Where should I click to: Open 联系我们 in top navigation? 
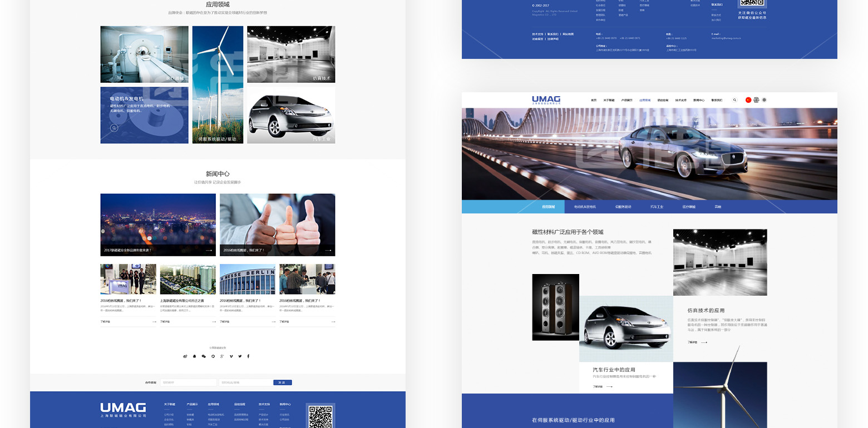point(717,100)
